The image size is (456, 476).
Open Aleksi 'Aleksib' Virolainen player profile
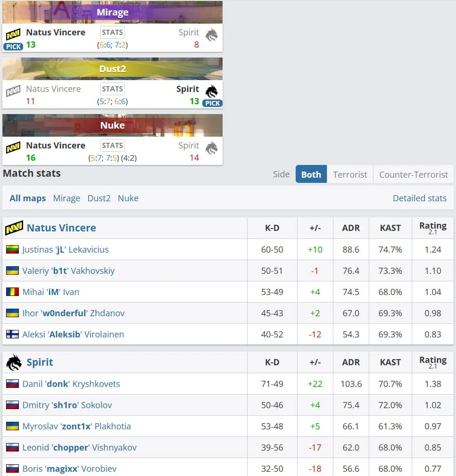tap(73, 335)
